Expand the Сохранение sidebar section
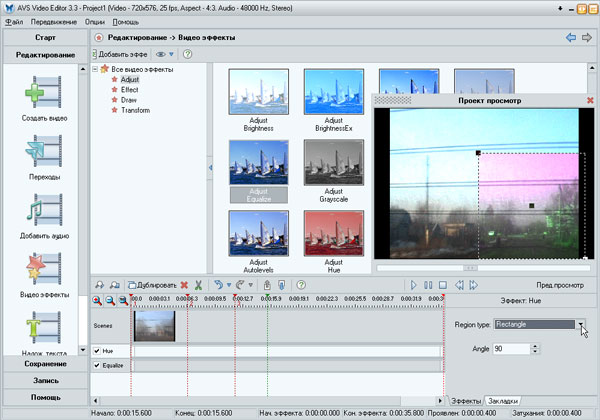 (44, 363)
